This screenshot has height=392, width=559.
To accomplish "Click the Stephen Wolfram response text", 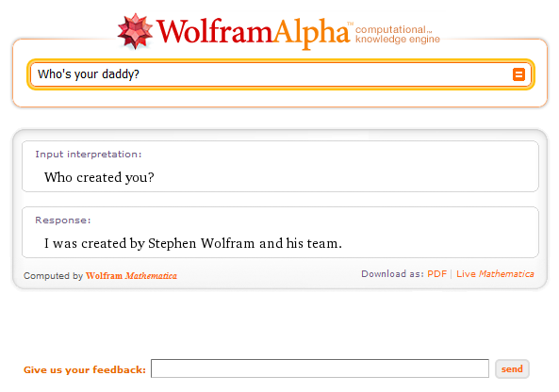I will click(x=193, y=243).
